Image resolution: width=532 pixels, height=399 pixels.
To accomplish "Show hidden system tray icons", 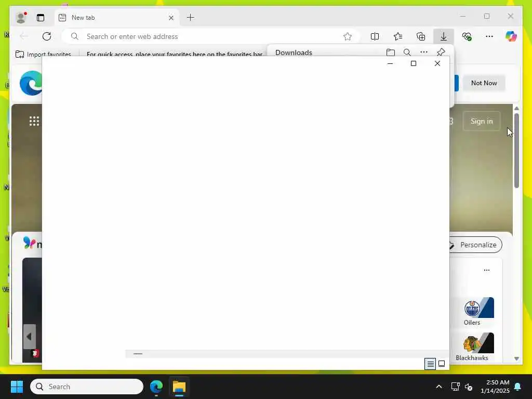I will [438, 387].
